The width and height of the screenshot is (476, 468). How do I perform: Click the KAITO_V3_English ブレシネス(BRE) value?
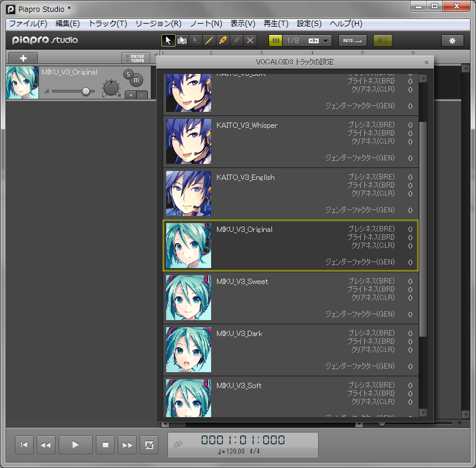(x=410, y=177)
